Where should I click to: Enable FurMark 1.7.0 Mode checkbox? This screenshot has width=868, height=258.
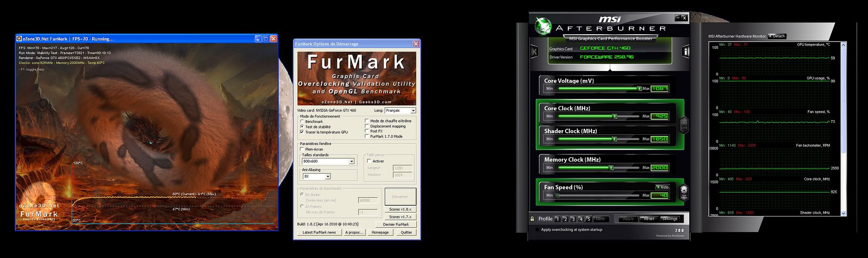(x=367, y=136)
